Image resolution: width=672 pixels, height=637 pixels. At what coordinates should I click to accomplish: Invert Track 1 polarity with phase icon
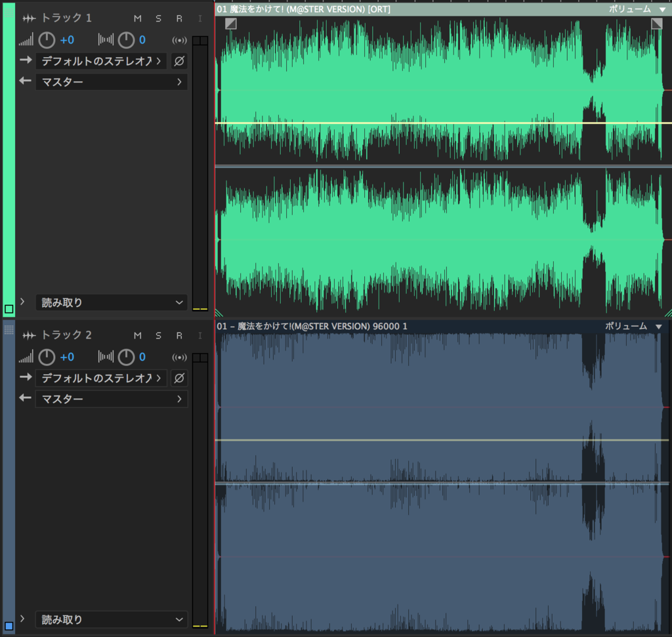coord(179,61)
